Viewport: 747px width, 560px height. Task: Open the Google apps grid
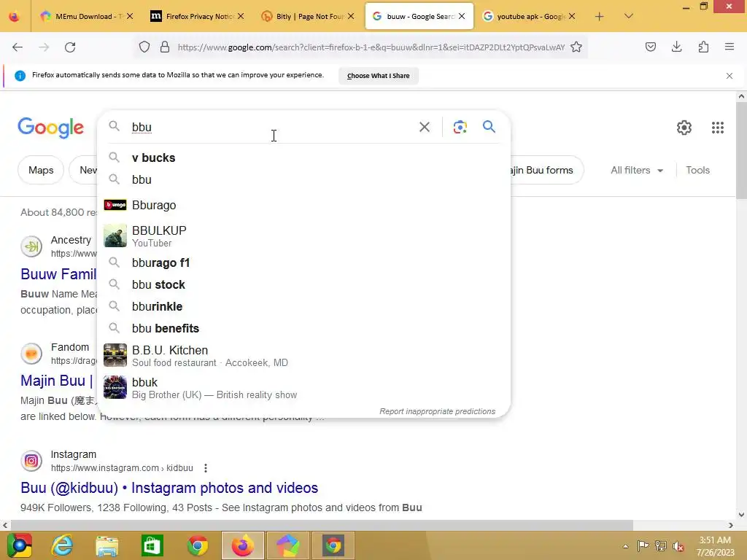pyautogui.click(x=718, y=128)
